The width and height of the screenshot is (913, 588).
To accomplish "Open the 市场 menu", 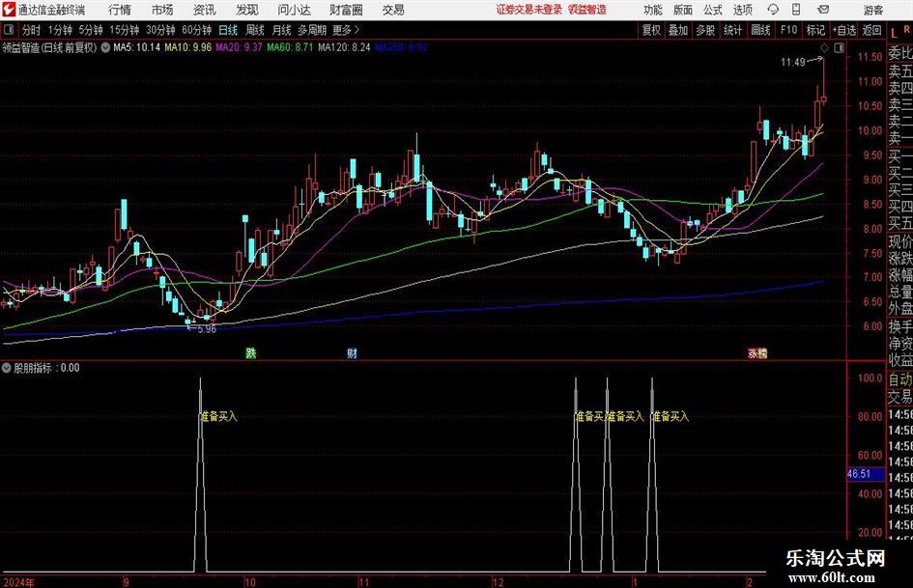I will point(162,10).
